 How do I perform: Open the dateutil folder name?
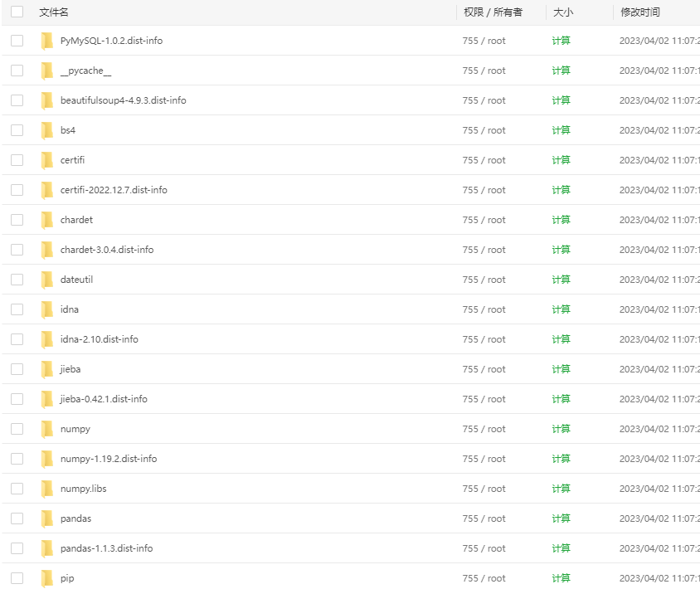(77, 280)
